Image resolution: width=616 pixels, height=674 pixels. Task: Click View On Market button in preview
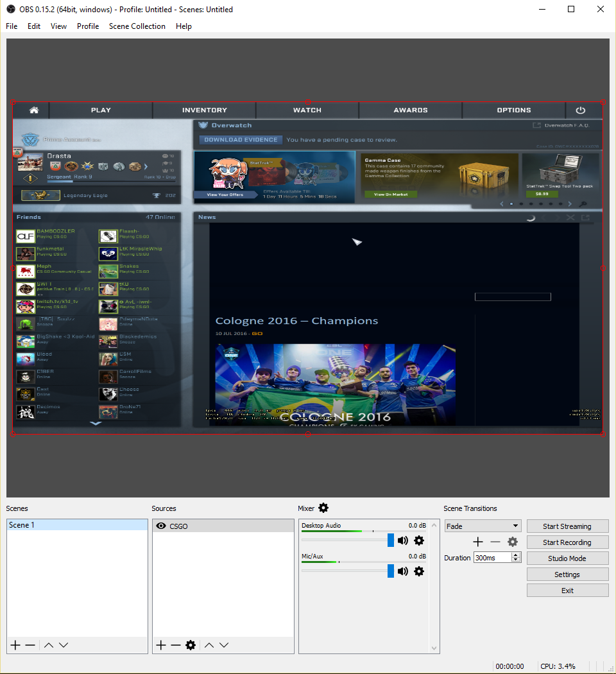click(391, 194)
